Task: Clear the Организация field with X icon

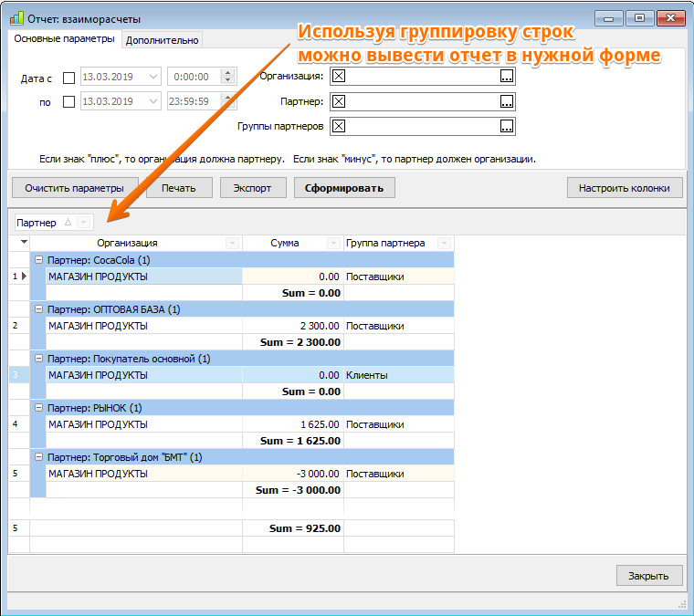Action: [339, 76]
